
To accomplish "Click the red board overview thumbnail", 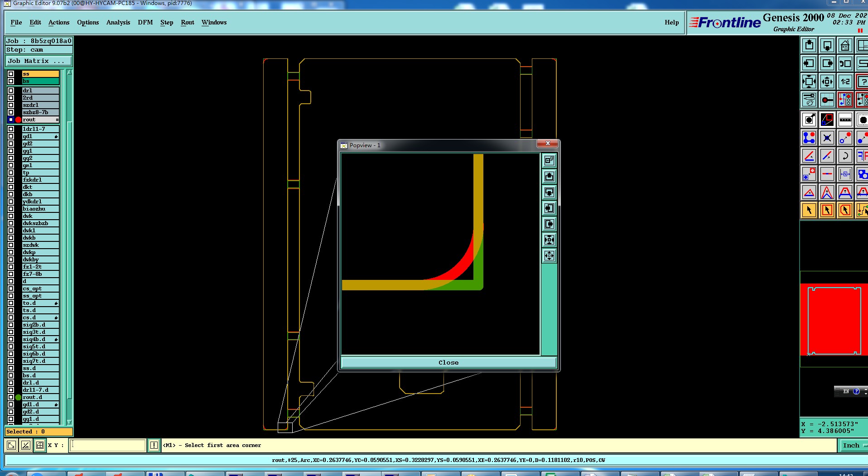I will pos(834,319).
